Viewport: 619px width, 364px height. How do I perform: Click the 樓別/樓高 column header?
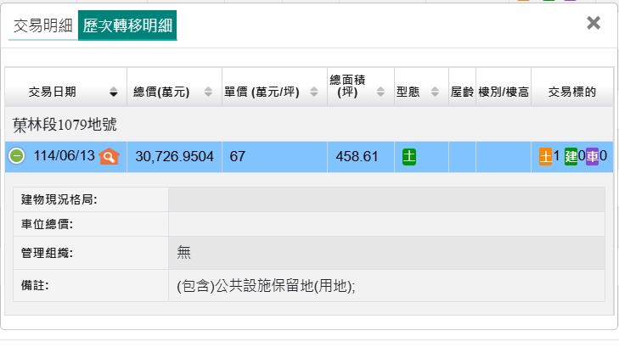(x=503, y=92)
